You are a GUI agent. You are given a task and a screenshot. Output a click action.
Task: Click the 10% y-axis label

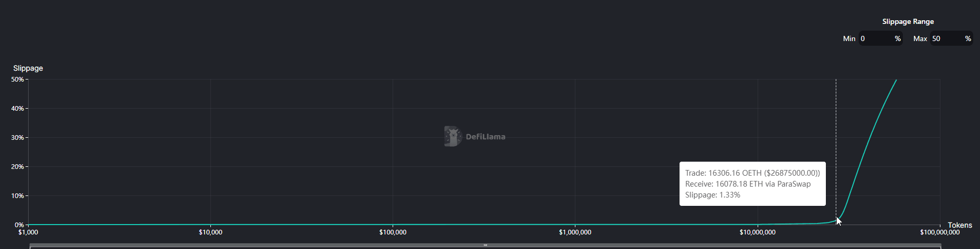pyautogui.click(x=17, y=196)
